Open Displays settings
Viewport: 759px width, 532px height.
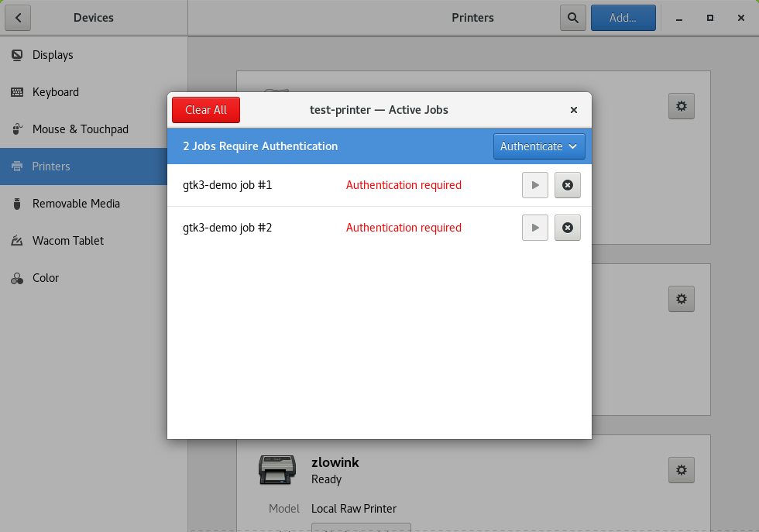[x=94, y=55]
